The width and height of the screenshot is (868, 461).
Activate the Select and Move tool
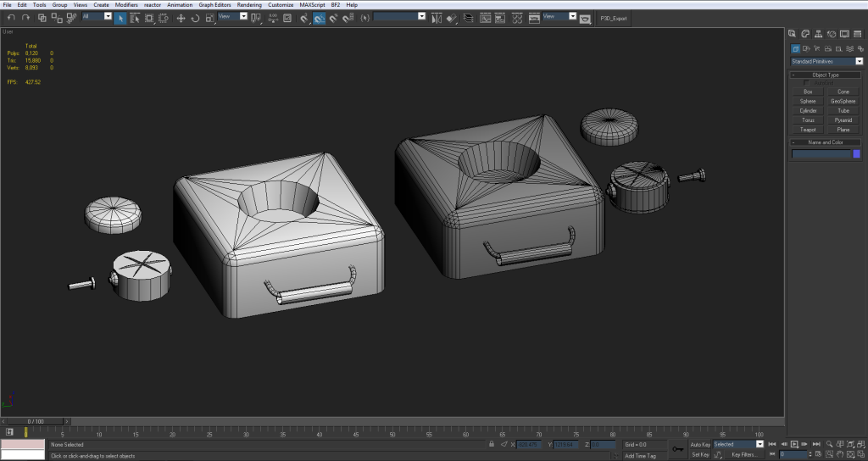coord(181,18)
